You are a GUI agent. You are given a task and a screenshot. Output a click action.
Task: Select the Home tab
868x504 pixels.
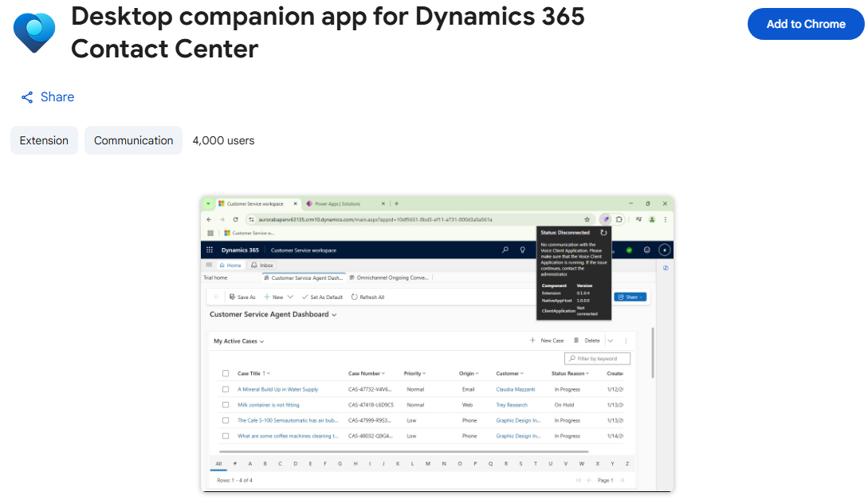[x=230, y=266]
